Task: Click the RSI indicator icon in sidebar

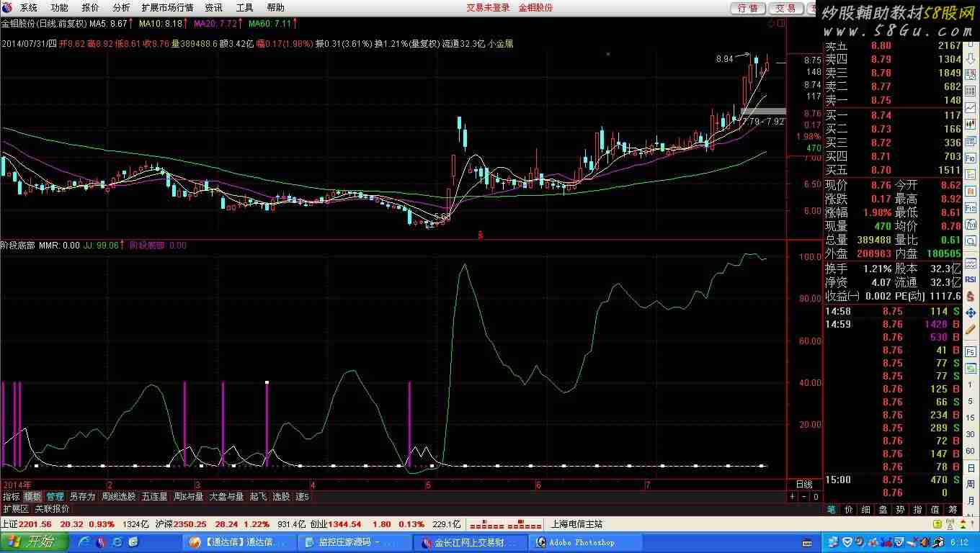Action: click(971, 279)
